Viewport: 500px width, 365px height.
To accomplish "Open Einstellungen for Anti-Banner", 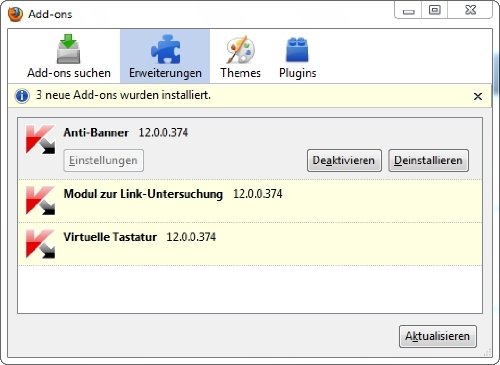I will [103, 160].
